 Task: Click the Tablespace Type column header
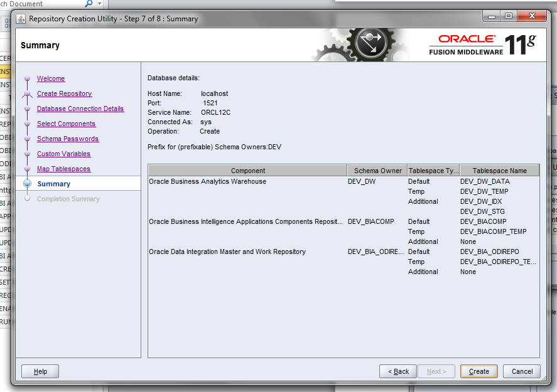point(433,171)
